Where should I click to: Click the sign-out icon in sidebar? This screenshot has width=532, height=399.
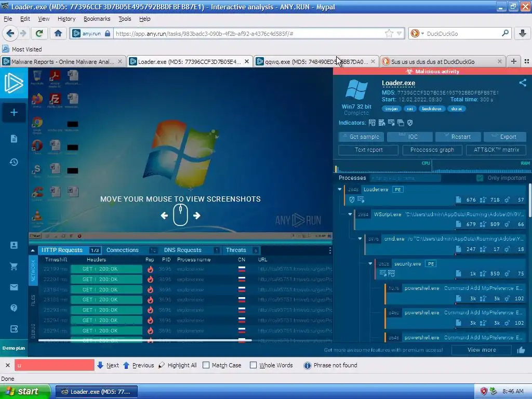14,329
